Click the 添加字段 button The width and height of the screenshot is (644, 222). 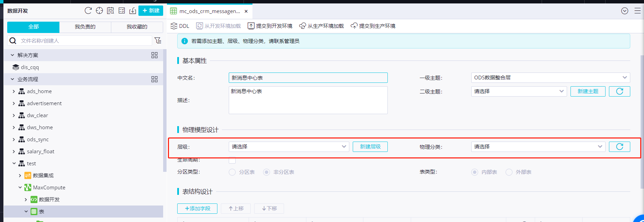pyautogui.click(x=197, y=209)
